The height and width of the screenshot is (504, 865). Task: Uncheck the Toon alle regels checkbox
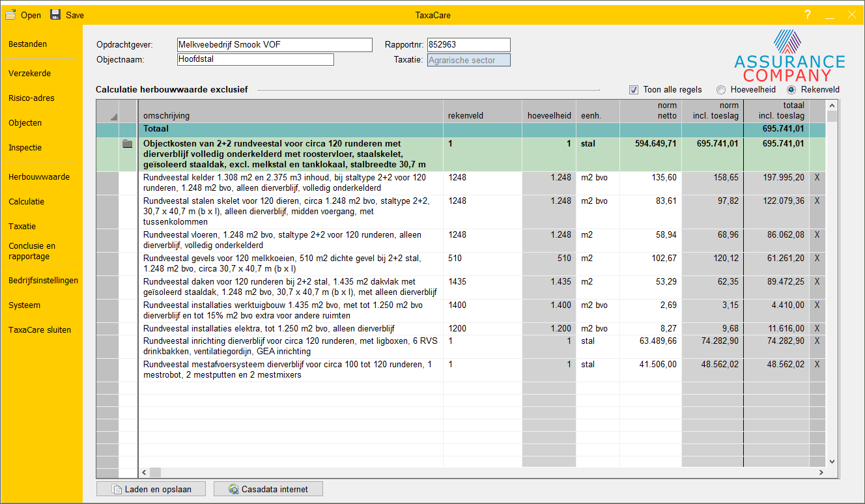(634, 90)
